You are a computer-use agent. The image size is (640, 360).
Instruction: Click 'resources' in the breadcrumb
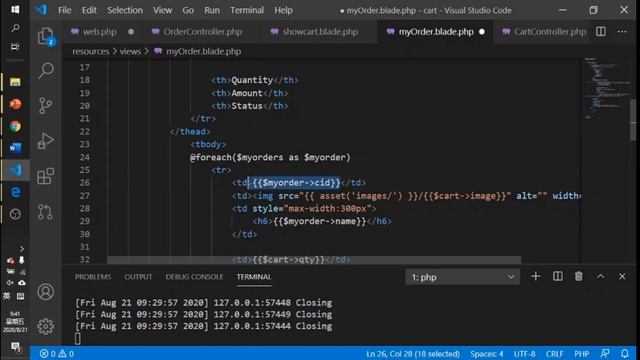(x=91, y=51)
